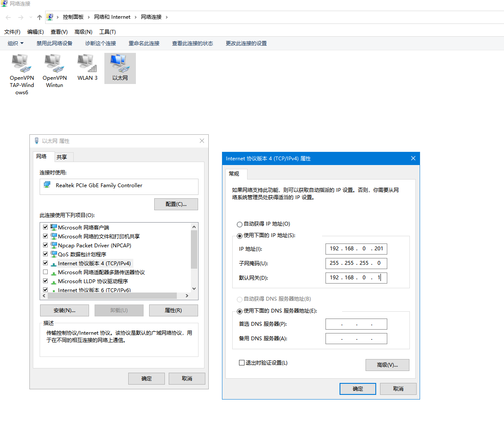504x426 pixels.
Task: Open the 组织 dropdown in toolbar
Action: click(x=16, y=43)
